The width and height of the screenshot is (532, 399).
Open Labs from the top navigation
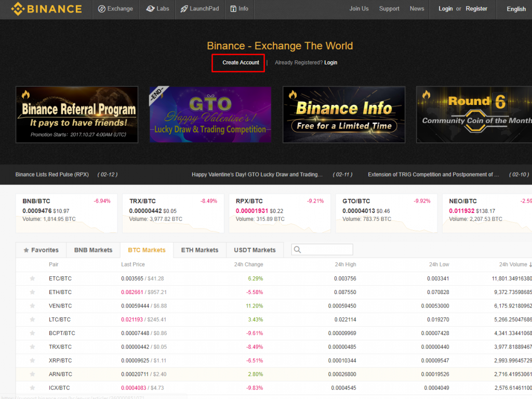[158, 9]
